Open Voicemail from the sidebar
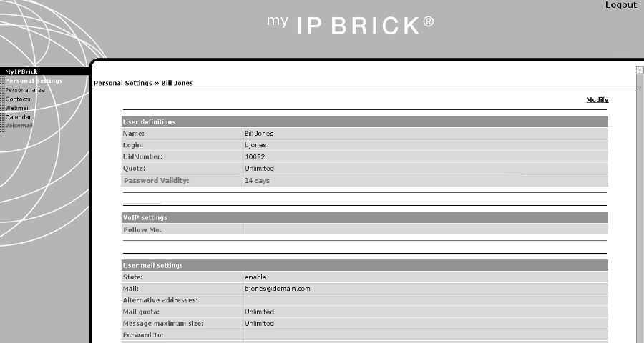This screenshot has width=644, height=343. coord(19,126)
